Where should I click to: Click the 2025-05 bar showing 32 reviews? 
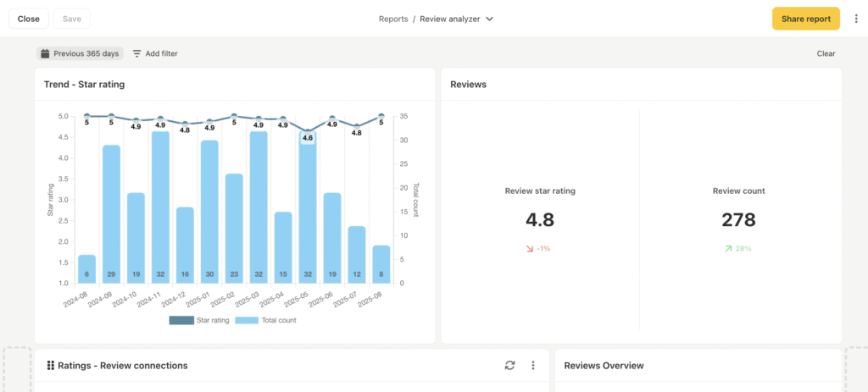click(x=308, y=212)
